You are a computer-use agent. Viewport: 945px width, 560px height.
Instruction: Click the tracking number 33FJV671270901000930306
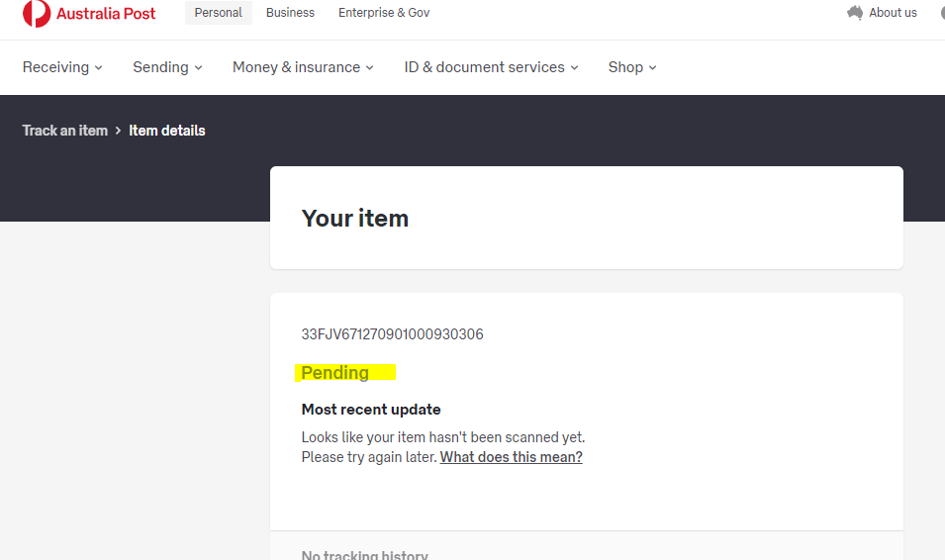click(x=392, y=334)
